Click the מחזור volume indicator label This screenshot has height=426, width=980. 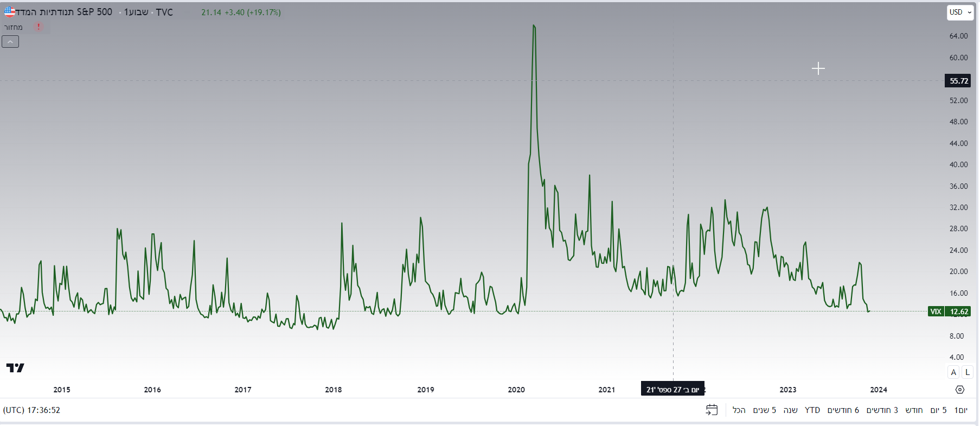pos(14,27)
